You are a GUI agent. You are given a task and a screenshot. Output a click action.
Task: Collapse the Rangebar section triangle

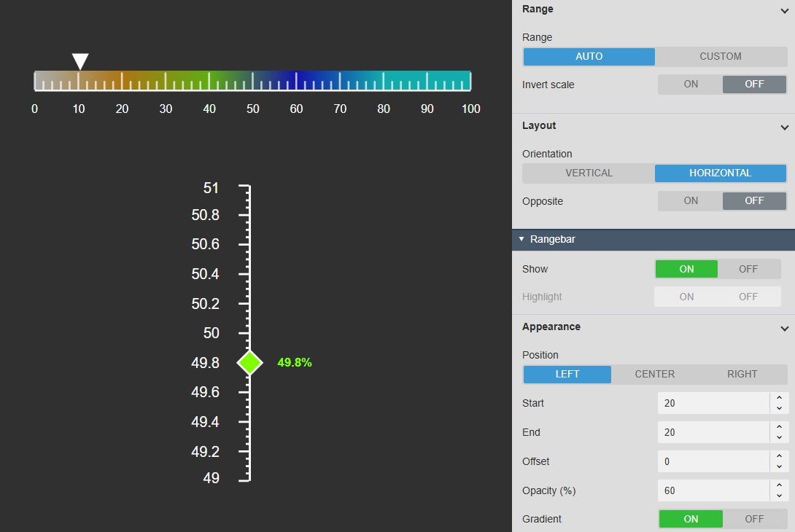pyautogui.click(x=521, y=239)
